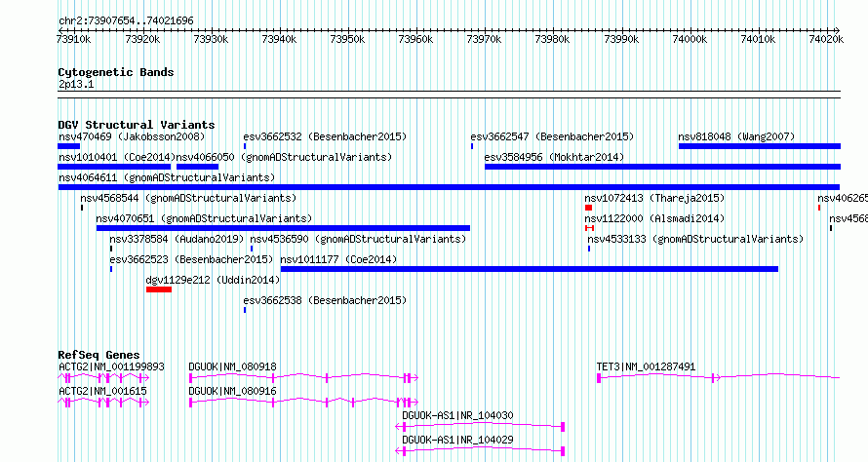Open nsv4064611 gnomAD structural variant

[x=167, y=177]
